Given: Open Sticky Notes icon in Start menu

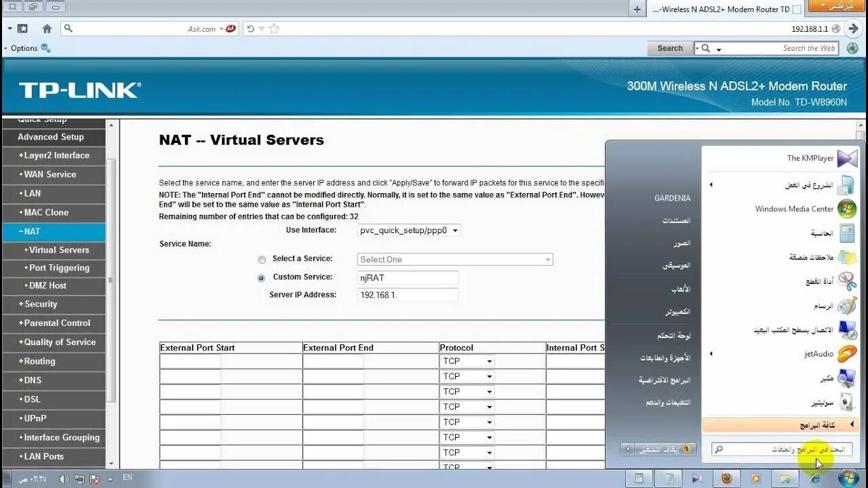Looking at the screenshot, I should point(847,257).
